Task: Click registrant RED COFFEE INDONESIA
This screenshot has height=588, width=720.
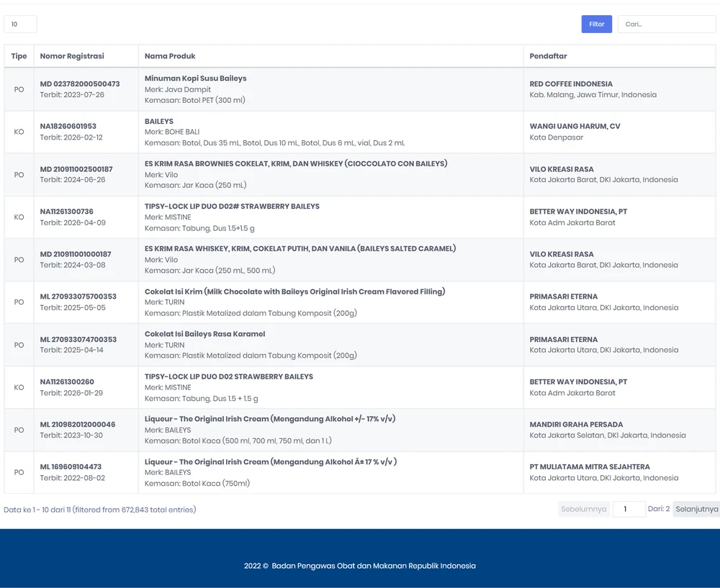Action: tap(571, 84)
